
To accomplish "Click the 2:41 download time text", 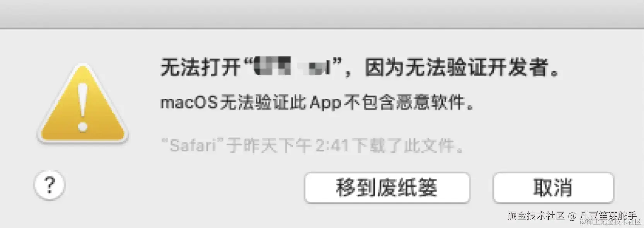I will click(332, 146).
